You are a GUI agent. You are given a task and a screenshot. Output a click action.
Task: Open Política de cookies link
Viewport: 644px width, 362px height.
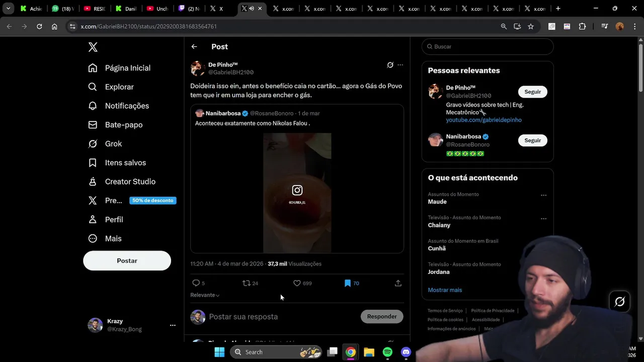pyautogui.click(x=445, y=320)
